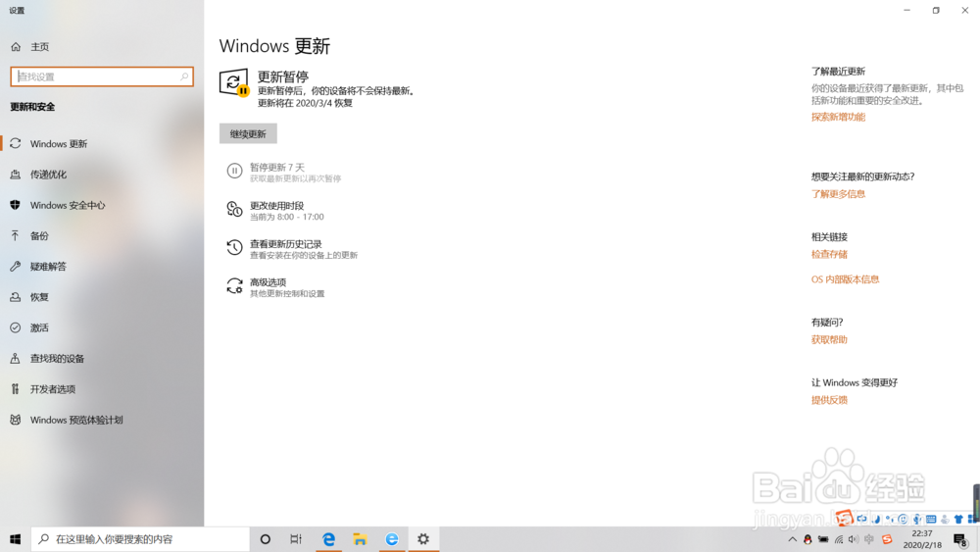Click the magnifier in 查找设置 box
Screen dimensions: 980x552
click(184, 76)
